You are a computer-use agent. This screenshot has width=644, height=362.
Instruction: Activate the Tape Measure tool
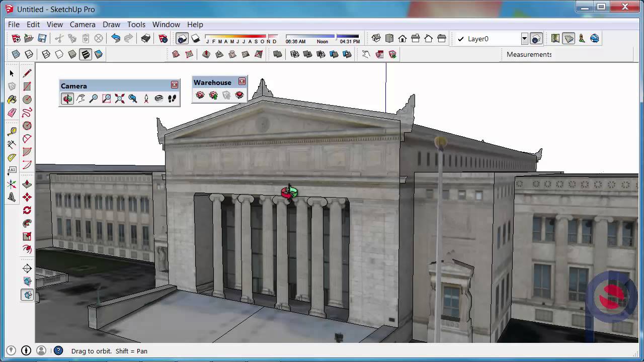click(x=12, y=132)
